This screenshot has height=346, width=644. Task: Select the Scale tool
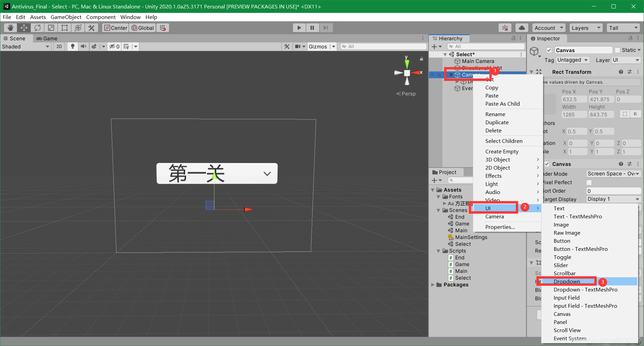(51, 28)
